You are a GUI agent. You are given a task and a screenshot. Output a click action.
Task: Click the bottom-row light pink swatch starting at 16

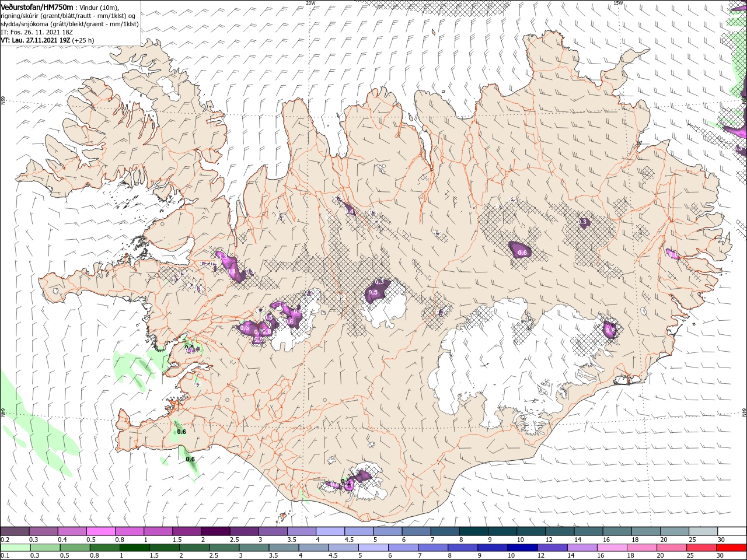coord(612,548)
